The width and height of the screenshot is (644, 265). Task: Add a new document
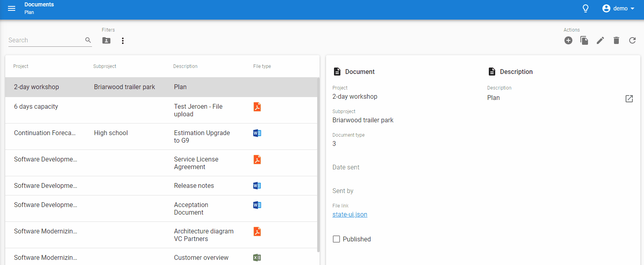click(568, 40)
